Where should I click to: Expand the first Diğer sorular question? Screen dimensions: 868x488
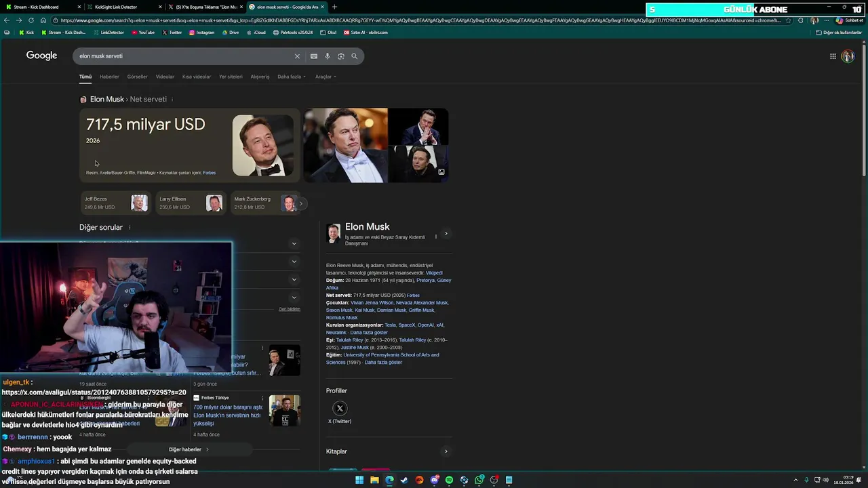point(294,243)
